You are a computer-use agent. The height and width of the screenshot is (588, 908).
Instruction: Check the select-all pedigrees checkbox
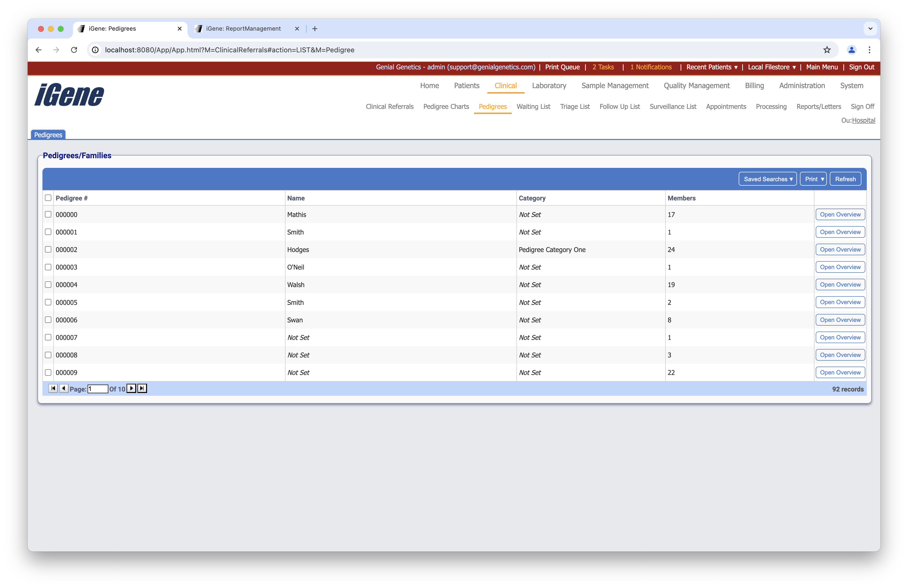(48, 198)
